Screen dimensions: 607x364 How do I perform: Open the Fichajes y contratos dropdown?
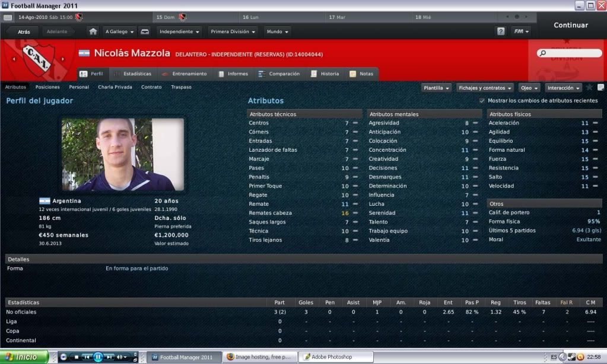485,88
